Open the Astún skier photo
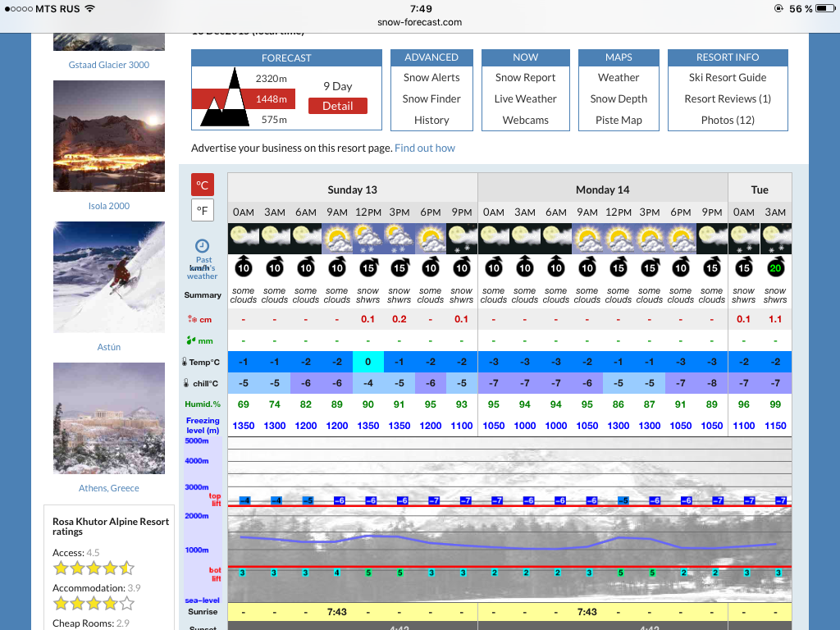The width and height of the screenshot is (840, 630). coord(109,277)
